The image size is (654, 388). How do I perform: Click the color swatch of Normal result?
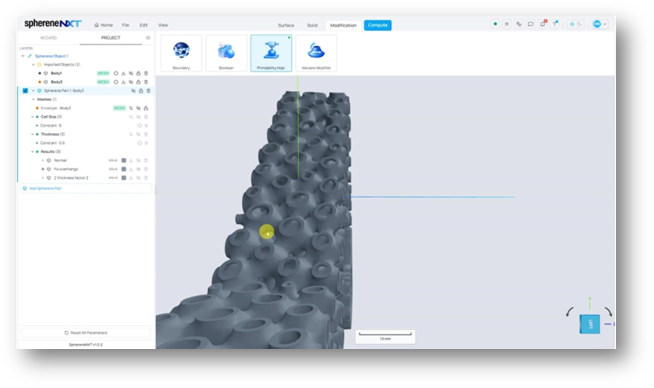(123, 160)
